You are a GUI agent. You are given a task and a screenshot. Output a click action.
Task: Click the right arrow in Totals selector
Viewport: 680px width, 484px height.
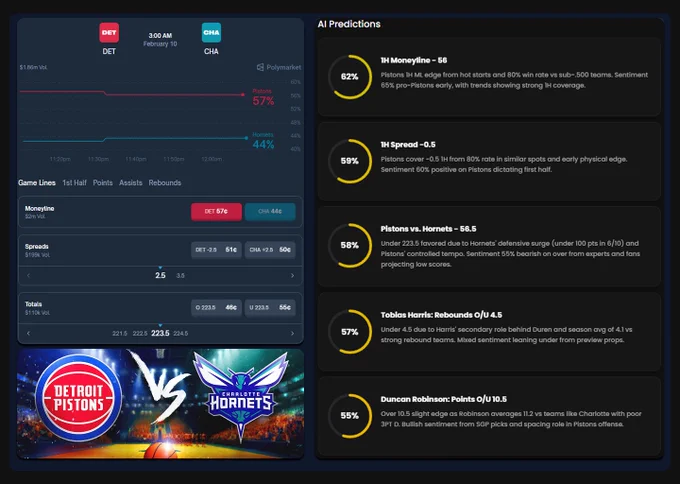(x=292, y=334)
